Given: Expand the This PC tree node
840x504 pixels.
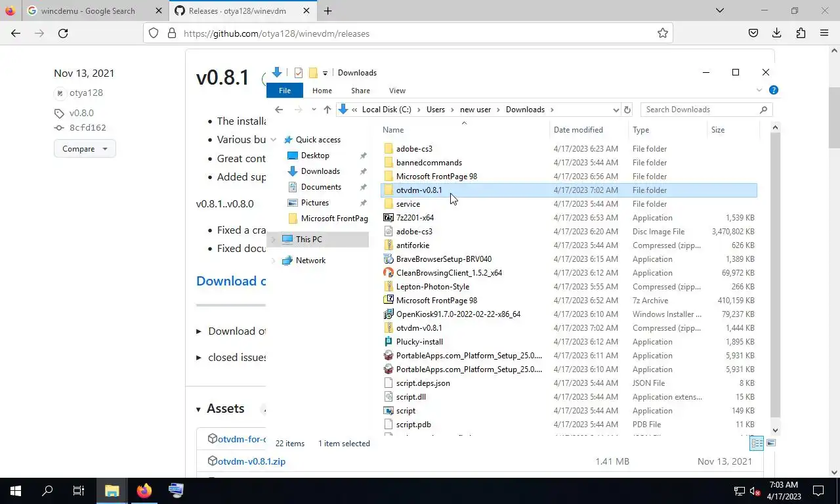Looking at the screenshot, I should [x=274, y=240].
